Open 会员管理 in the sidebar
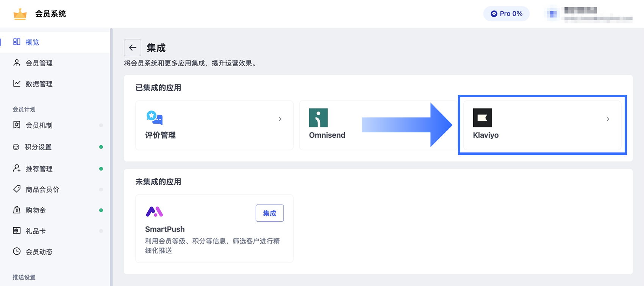This screenshot has height=286, width=644. tap(55, 63)
